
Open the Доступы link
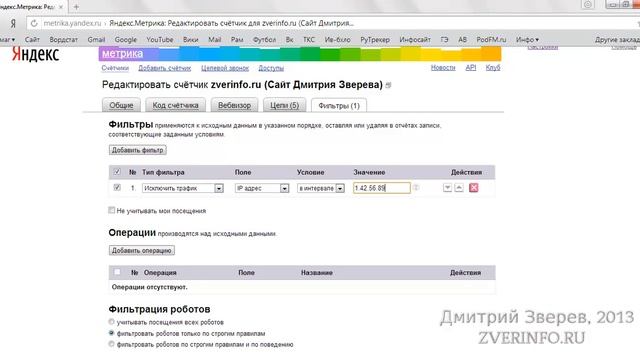pyautogui.click(x=271, y=68)
